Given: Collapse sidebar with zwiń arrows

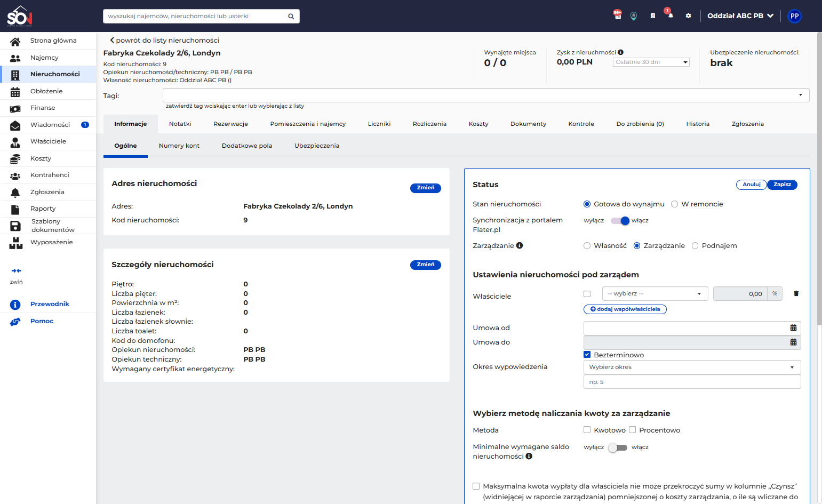Looking at the screenshot, I should tap(17, 271).
